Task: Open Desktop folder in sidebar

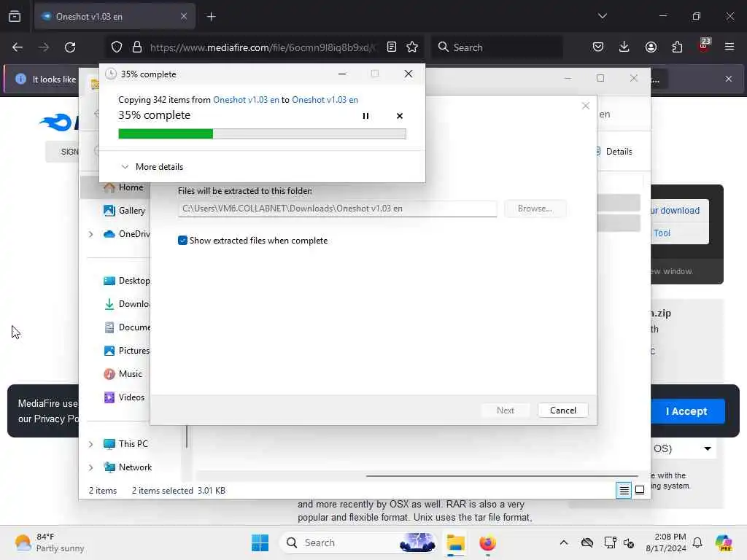Action: click(126, 281)
